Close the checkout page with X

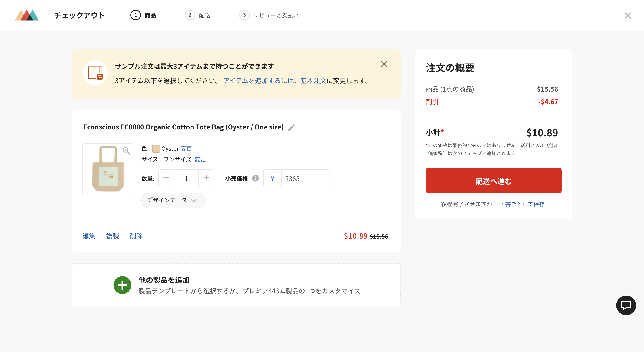click(x=627, y=15)
